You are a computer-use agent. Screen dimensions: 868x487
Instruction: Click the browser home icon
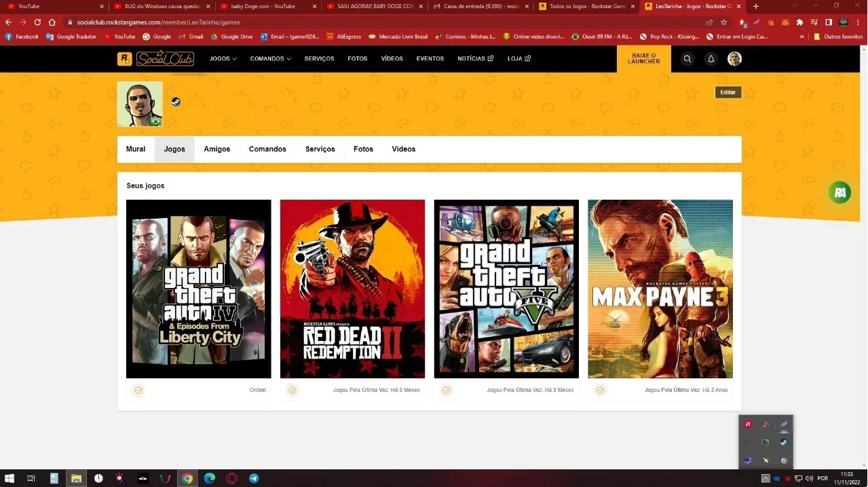click(52, 22)
